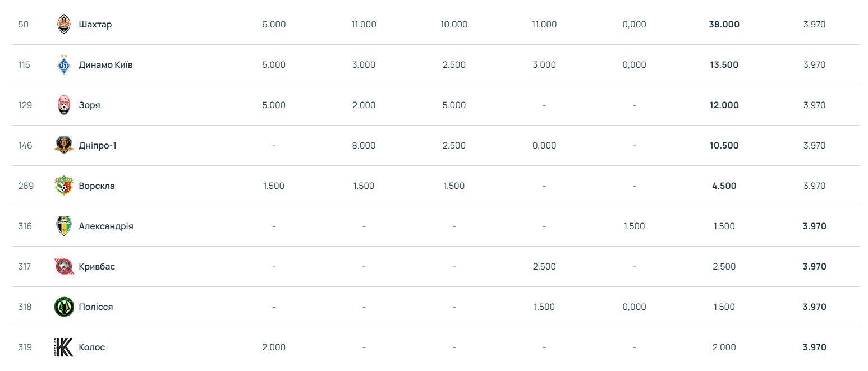Click the Полісся wolf logo

(x=64, y=307)
